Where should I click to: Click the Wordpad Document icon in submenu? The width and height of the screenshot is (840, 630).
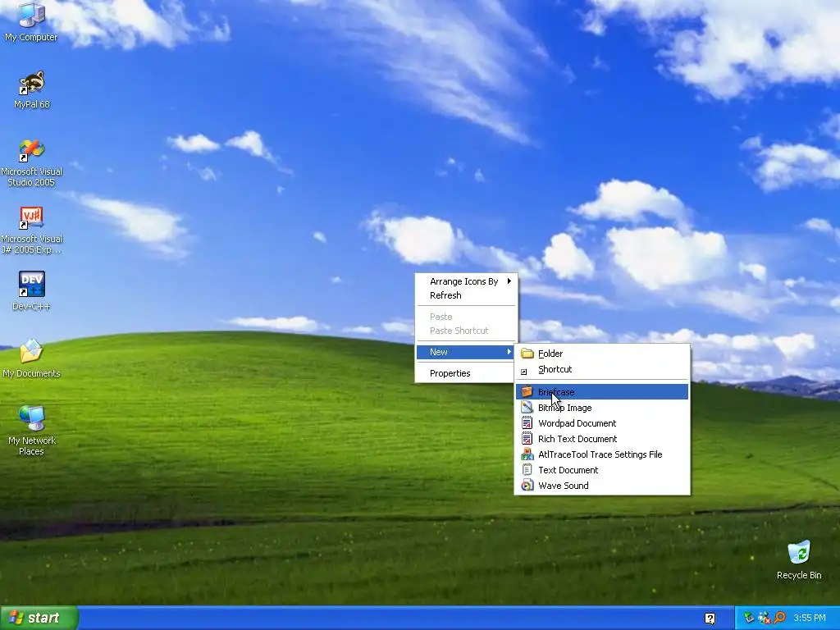tap(527, 423)
